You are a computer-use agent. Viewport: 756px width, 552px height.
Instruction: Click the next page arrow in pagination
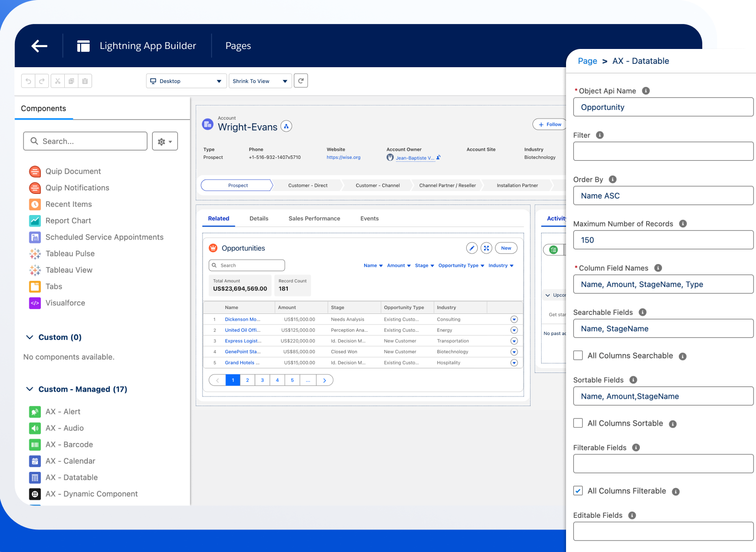coord(325,380)
